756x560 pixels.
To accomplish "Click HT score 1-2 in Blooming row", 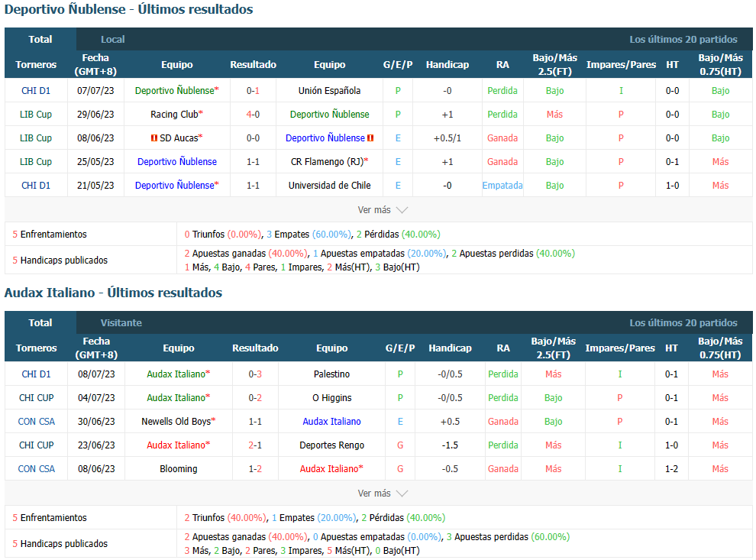I will (672, 468).
